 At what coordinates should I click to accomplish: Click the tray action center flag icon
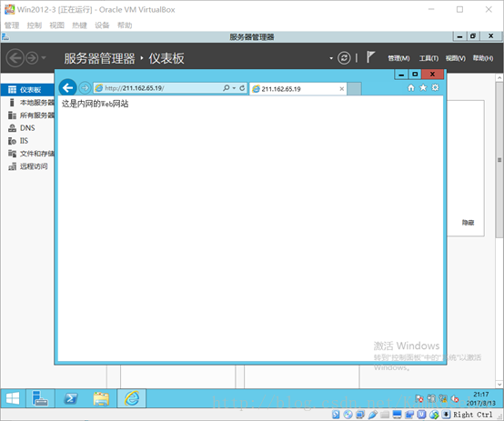[x=419, y=399]
